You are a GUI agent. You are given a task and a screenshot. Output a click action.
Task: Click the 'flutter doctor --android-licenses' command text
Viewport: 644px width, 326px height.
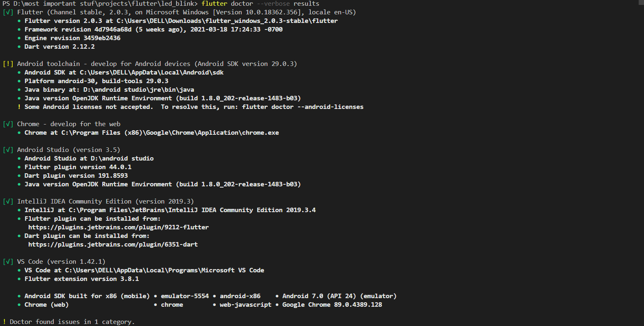303,107
